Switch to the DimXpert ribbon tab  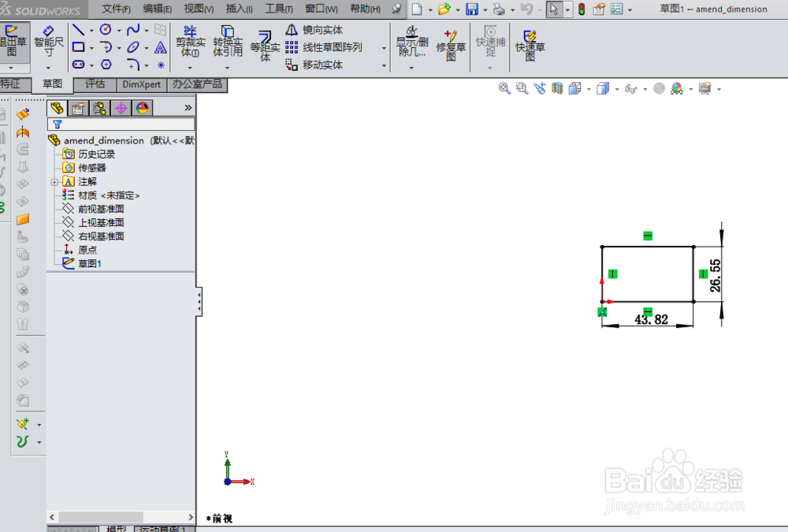coord(142,84)
